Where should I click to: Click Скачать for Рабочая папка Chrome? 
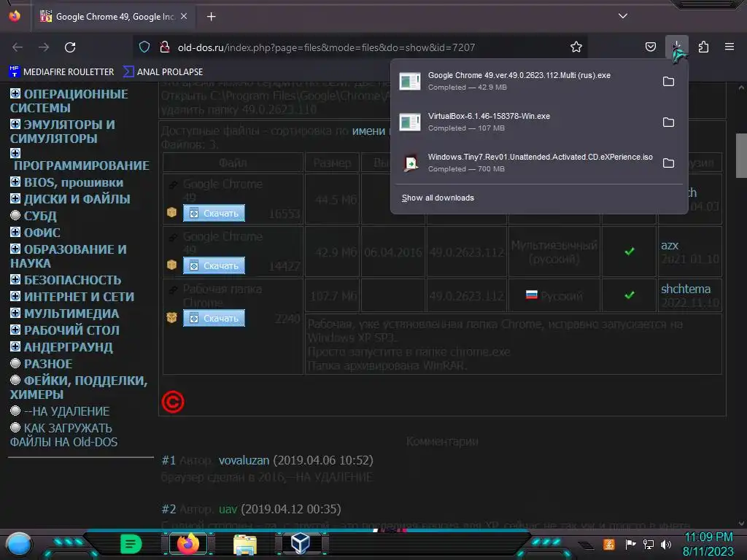(x=214, y=318)
